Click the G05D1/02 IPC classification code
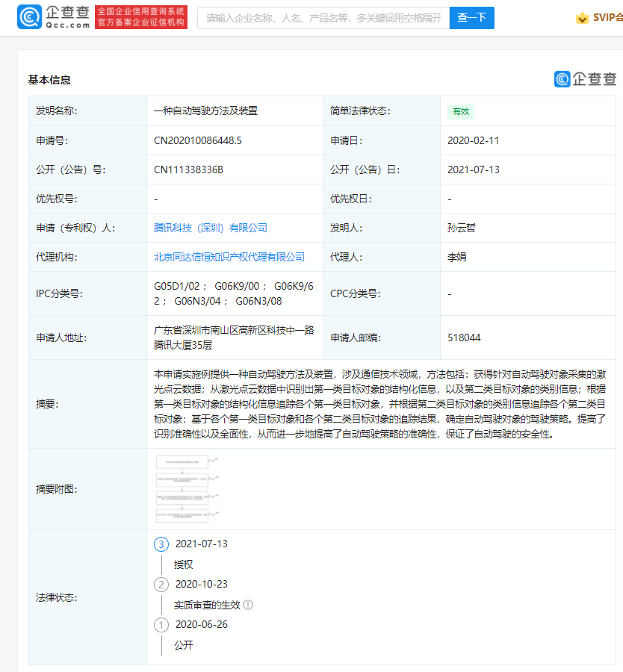This screenshot has width=623, height=672. (x=178, y=286)
